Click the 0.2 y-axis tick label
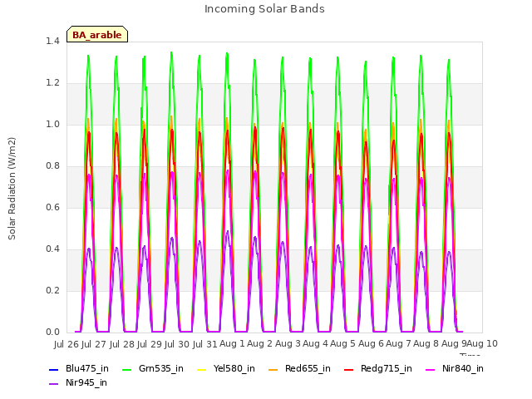This screenshot has height=399, width=532. (x=52, y=290)
